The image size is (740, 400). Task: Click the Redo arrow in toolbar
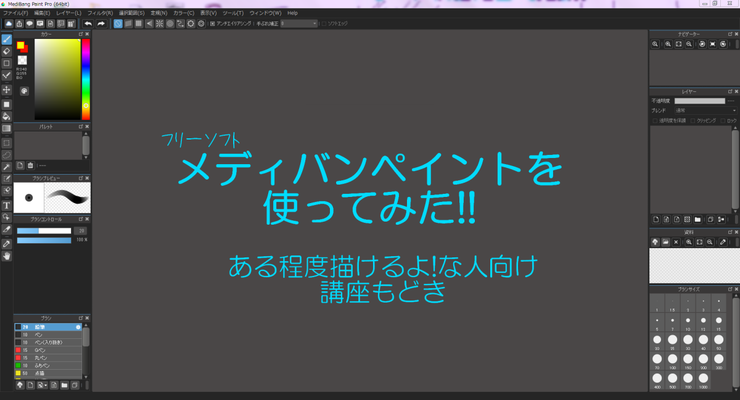101,24
